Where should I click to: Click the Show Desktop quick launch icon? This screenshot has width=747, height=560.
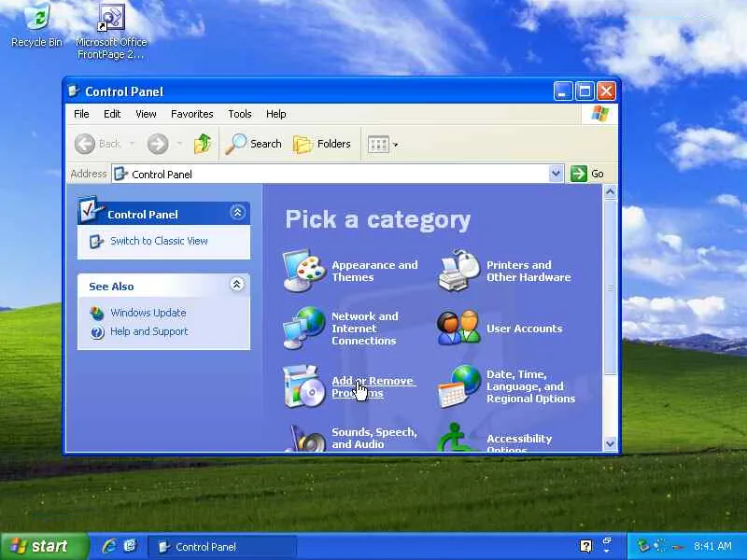click(130, 546)
